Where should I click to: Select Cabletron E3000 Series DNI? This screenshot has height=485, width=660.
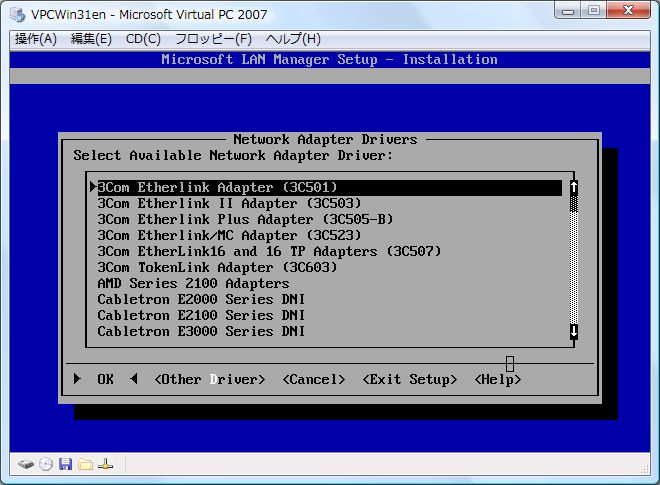(x=330, y=331)
